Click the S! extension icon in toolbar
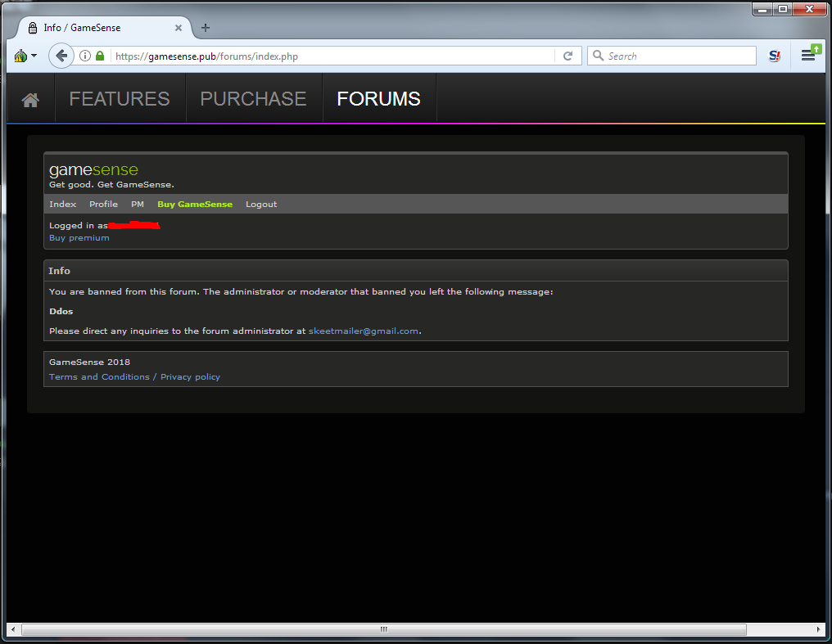Screen dimensions: 832x644 (x=775, y=56)
